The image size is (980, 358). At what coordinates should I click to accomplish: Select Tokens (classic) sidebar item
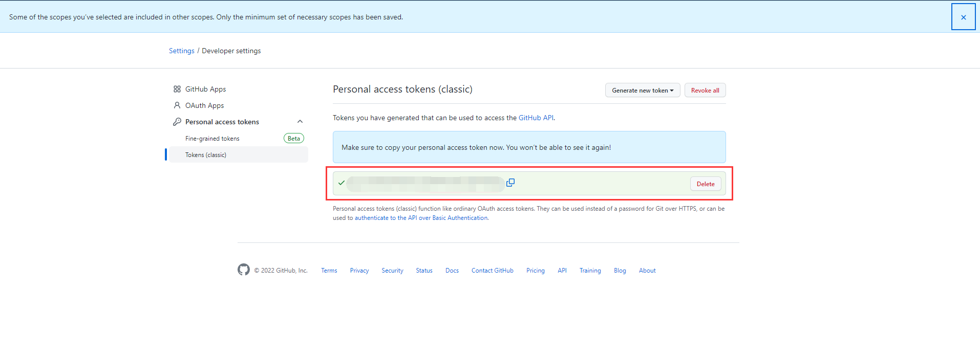(239, 154)
